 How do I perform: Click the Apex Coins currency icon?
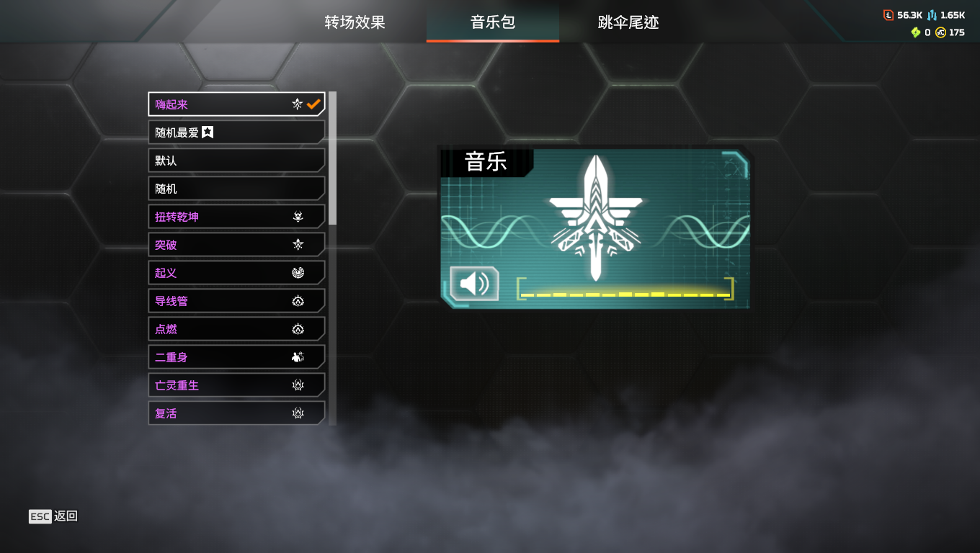point(940,32)
